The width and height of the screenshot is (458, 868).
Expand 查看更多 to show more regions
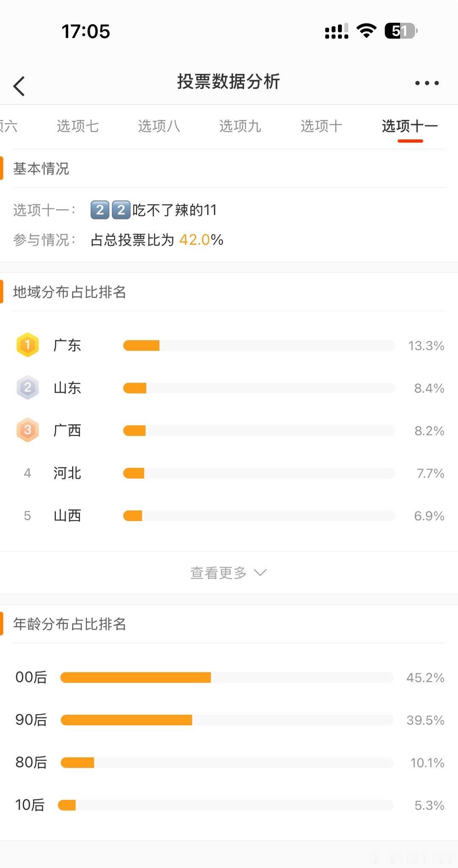229,573
